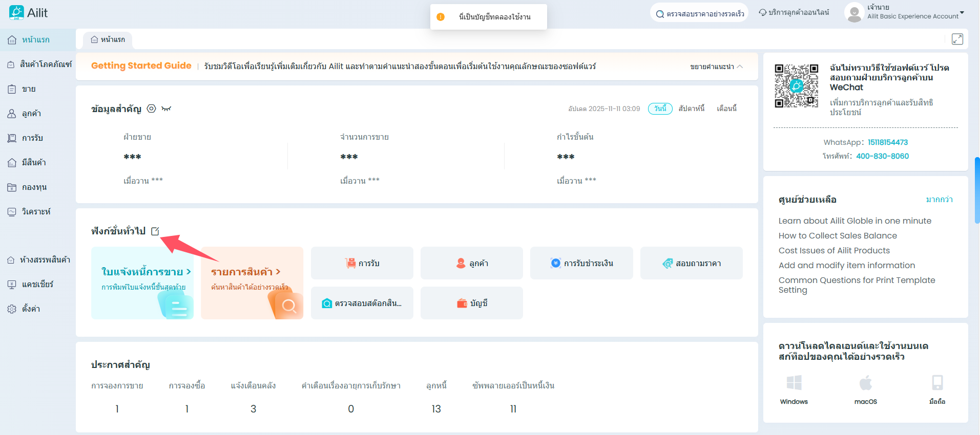Click the Windows download icon
Viewport: 980px width, 435px height.
794,383
